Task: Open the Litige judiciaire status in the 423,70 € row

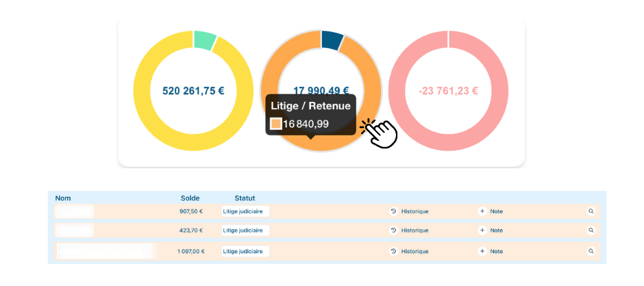Action: (x=245, y=231)
